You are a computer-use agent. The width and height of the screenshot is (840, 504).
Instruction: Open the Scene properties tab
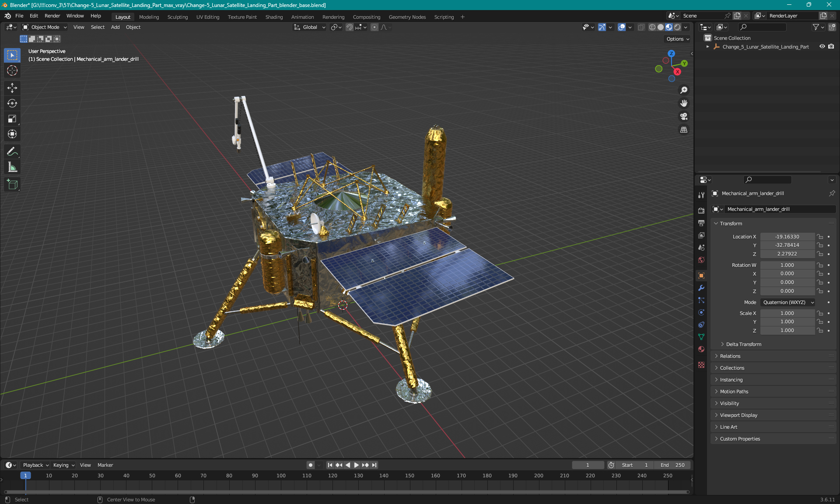pos(701,247)
